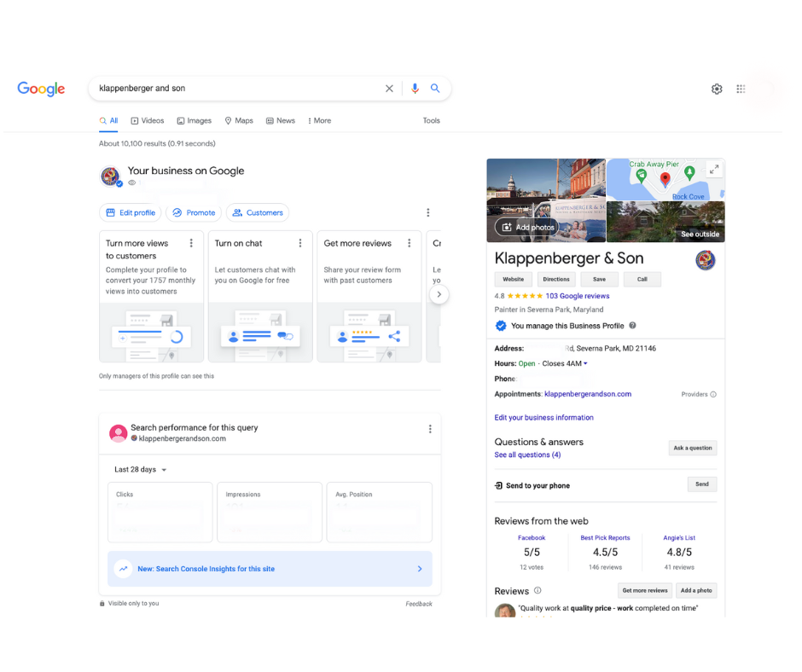Switch to the All tab

click(x=108, y=121)
